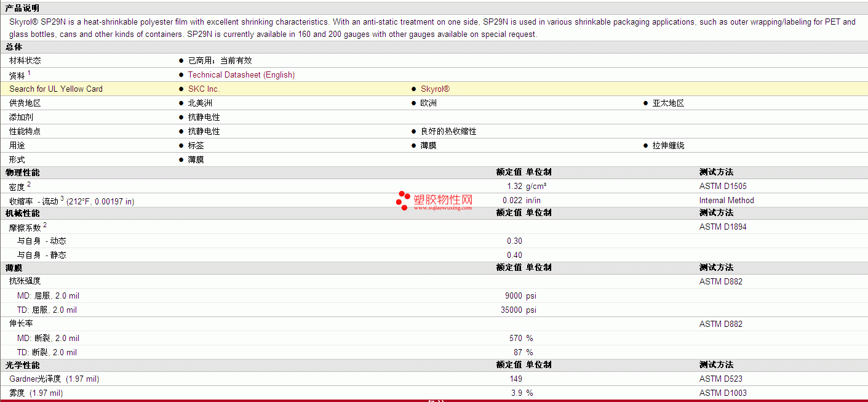Select the 亚太地区 region entry
This screenshot has height=402, width=868.
coord(668,103)
